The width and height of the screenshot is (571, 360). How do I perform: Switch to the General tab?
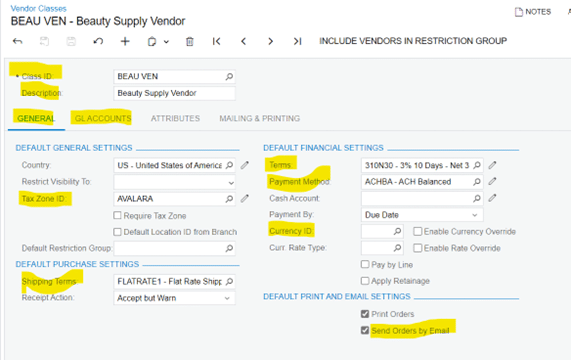pyautogui.click(x=36, y=119)
